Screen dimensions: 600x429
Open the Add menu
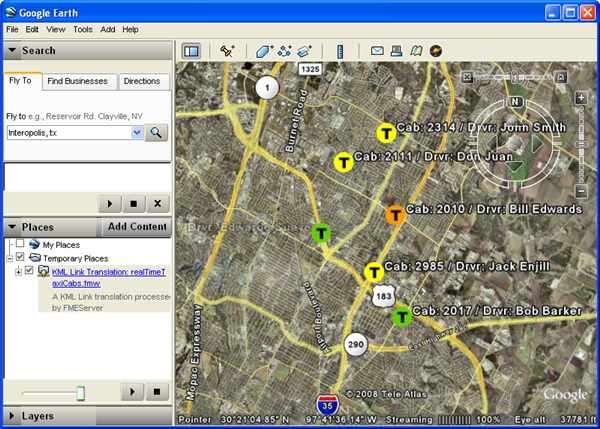[108, 29]
